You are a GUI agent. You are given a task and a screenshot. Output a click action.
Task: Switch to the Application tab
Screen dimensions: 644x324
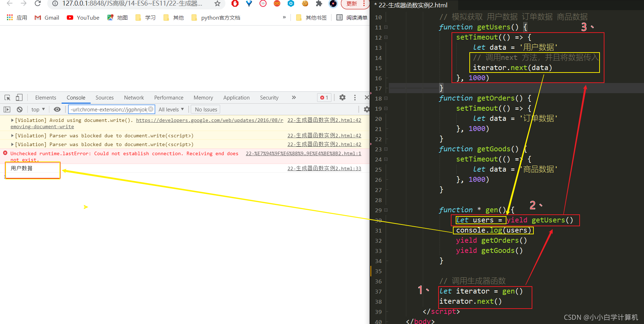[x=237, y=98]
